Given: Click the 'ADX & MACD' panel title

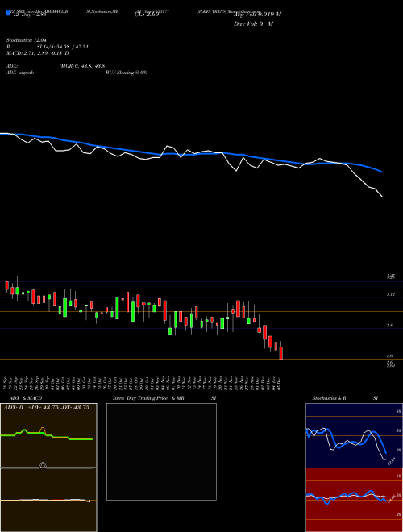Looking at the screenshot, I should point(26,398).
